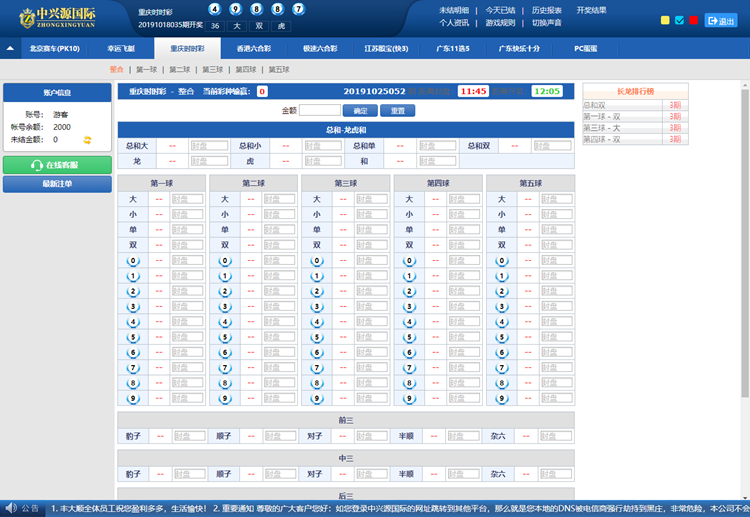This screenshot has width=750, height=517.
Task: Toggle the checked blue theme box
Action: pyautogui.click(x=680, y=20)
